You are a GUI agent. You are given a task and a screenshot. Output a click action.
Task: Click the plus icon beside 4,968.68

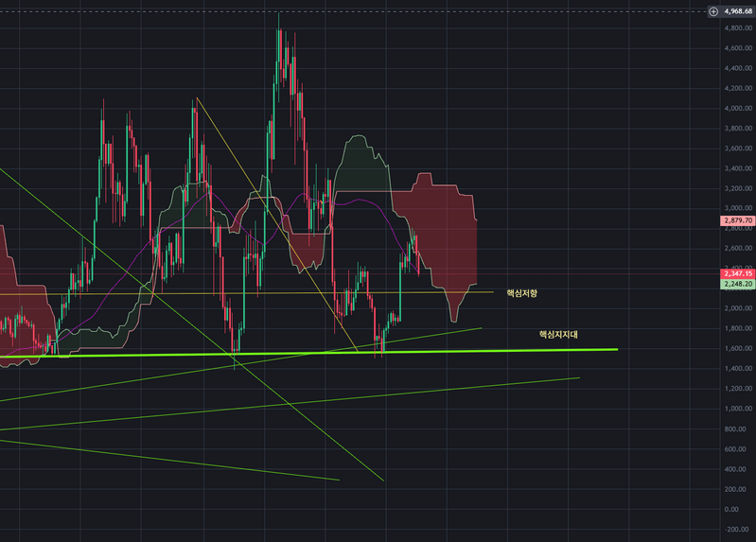[713, 11]
